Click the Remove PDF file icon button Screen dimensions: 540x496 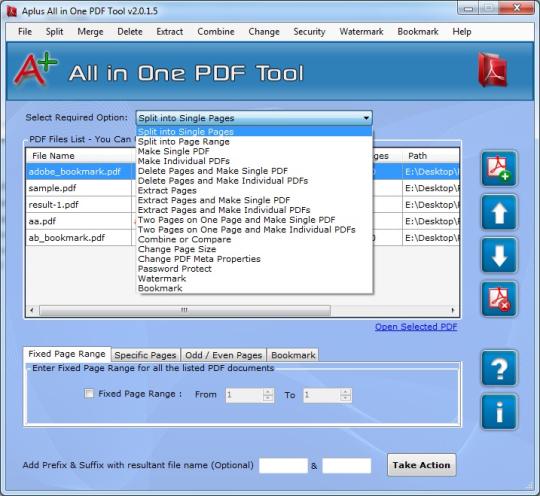pos(499,299)
